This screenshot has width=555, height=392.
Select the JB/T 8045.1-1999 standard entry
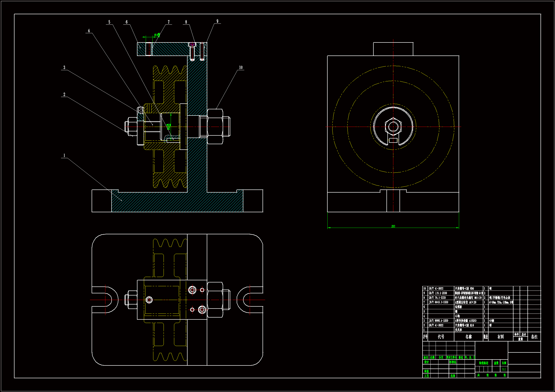click(438, 302)
